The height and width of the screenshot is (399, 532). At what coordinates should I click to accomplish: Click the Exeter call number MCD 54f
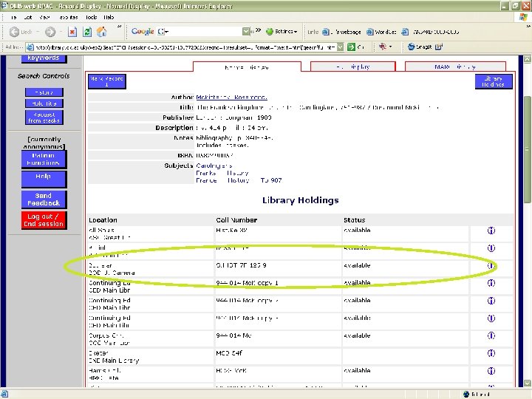point(228,353)
